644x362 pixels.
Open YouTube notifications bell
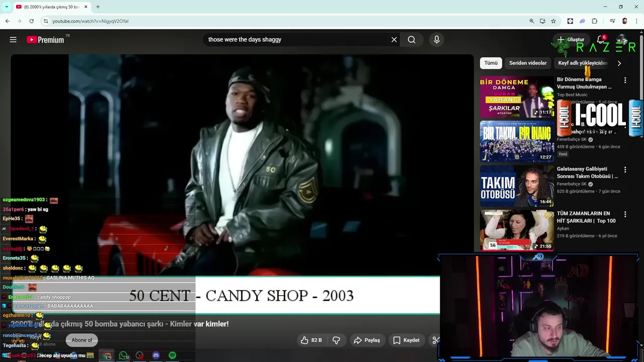[x=601, y=40]
